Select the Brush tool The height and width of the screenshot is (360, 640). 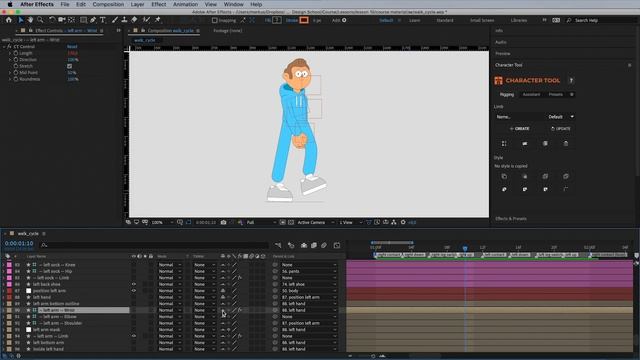115,20
